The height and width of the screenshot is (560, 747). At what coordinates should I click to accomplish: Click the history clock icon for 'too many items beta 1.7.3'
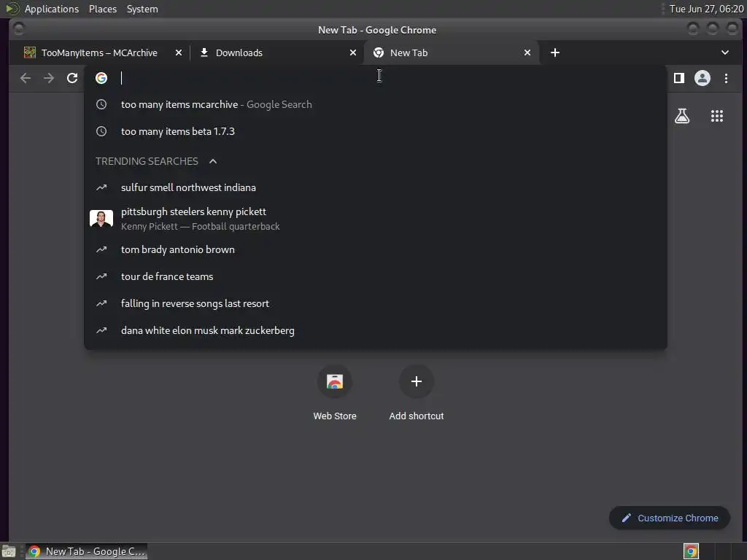click(x=101, y=131)
